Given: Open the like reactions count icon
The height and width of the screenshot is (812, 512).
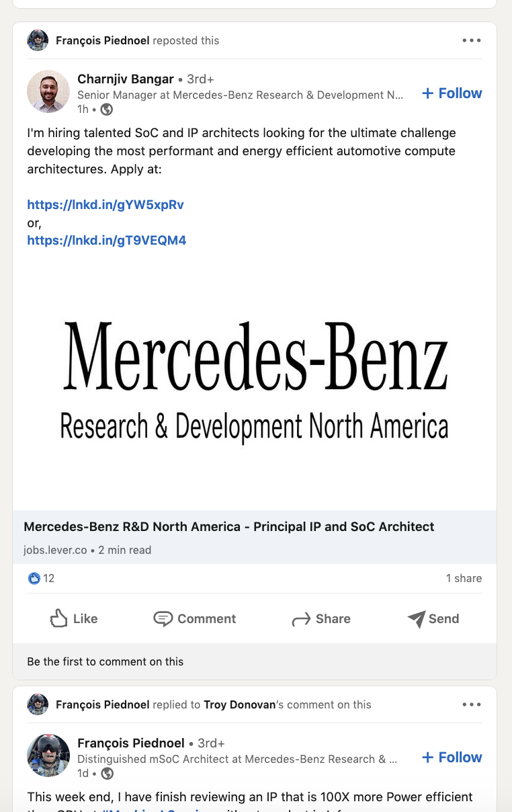Looking at the screenshot, I should pyautogui.click(x=34, y=578).
